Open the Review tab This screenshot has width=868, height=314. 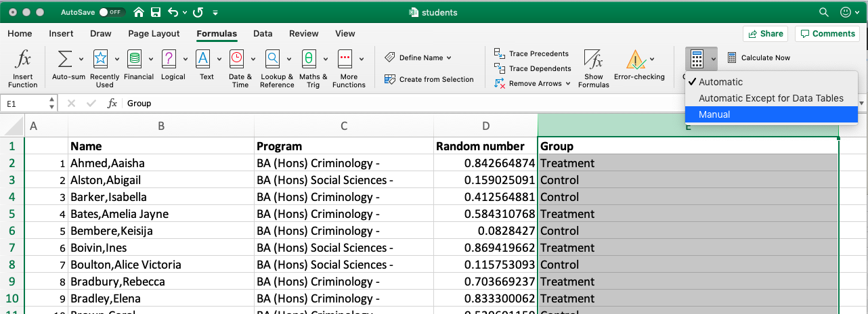[x=303, y=34]
